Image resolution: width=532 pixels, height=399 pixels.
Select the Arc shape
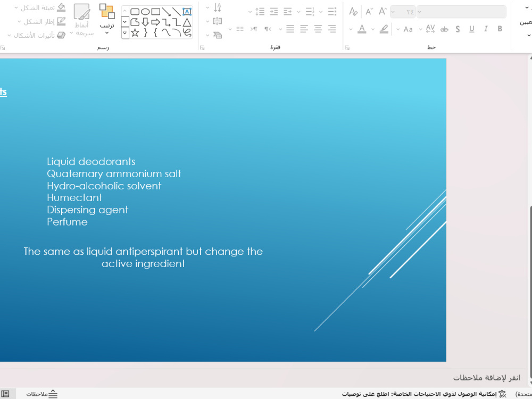pyautogui.click(x=177, y=32)
